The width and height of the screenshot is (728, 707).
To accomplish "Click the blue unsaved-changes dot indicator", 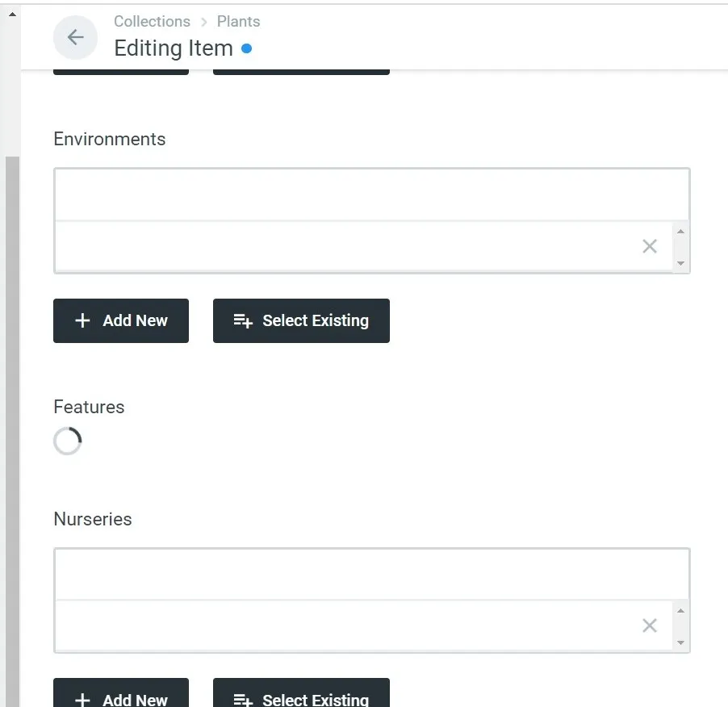I will tap(247, 48).
